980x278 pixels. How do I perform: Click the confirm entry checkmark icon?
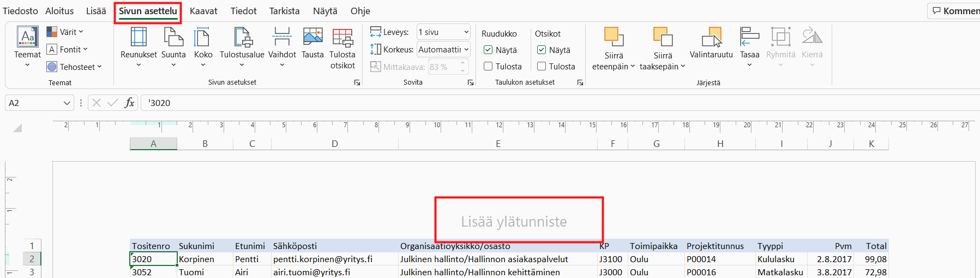[113, 103]
